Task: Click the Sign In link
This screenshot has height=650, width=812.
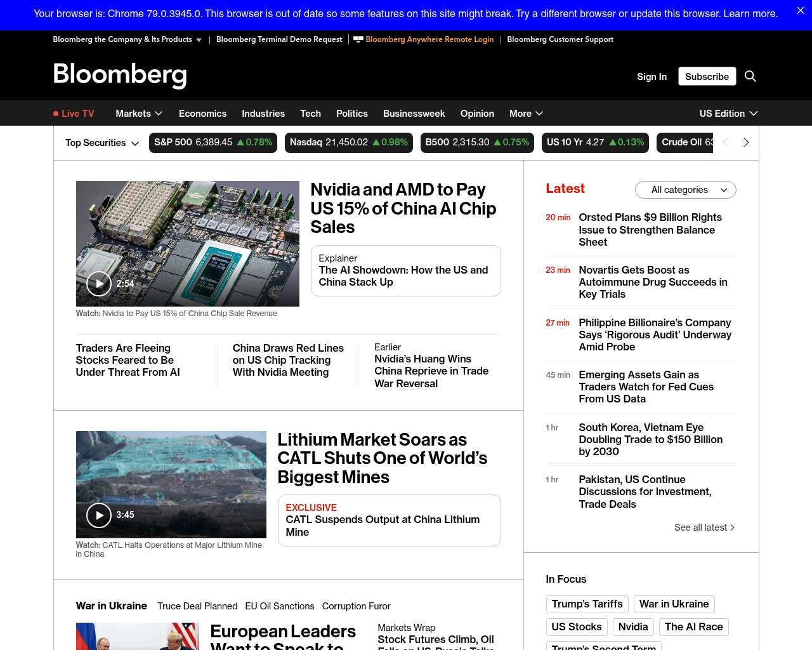Action: tap(652, 77)
